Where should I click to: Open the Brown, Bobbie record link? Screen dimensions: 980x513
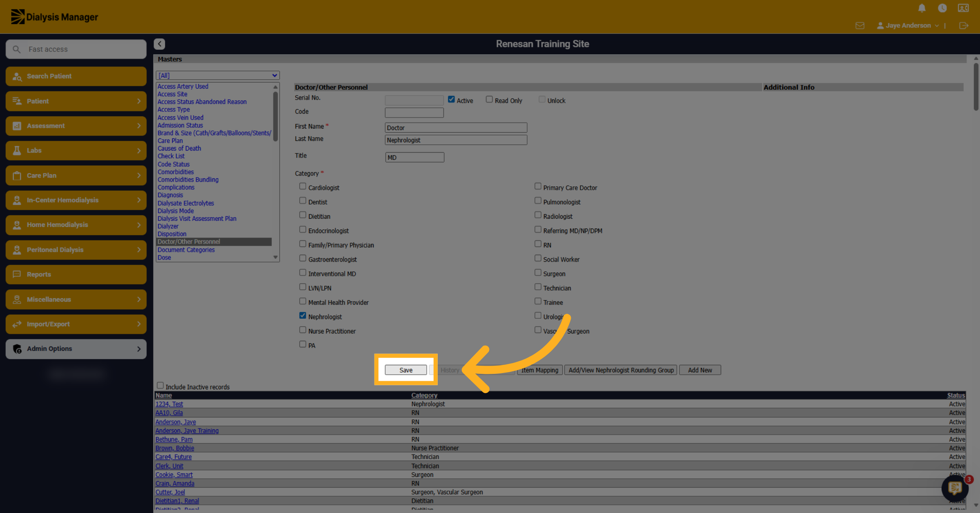tap(174, 448)
